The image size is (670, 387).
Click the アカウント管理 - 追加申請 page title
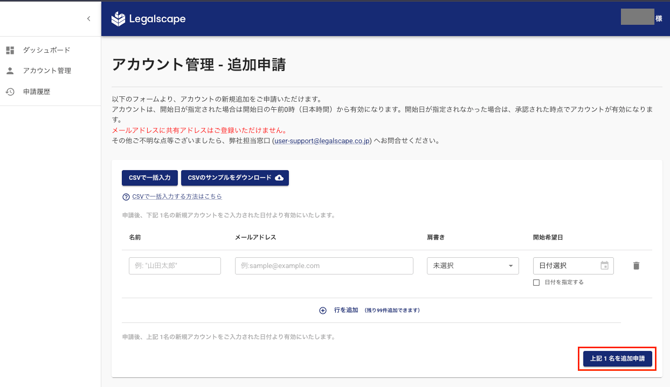point(199,65)
